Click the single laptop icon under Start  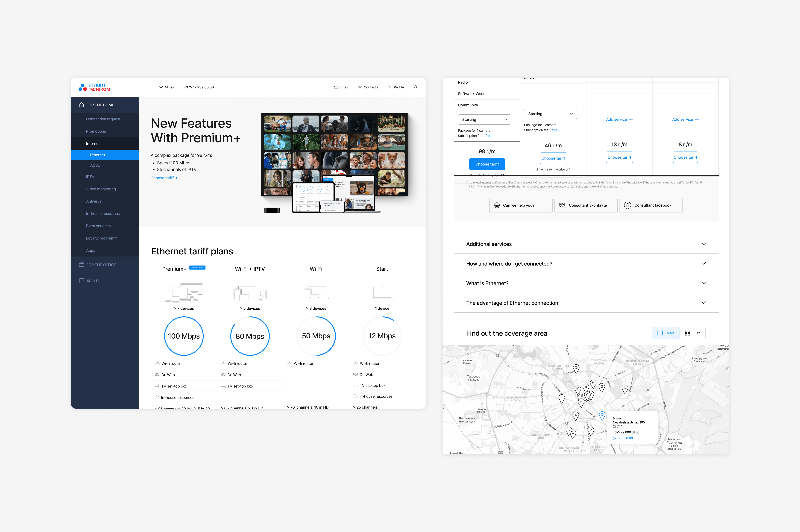[382, 293]
